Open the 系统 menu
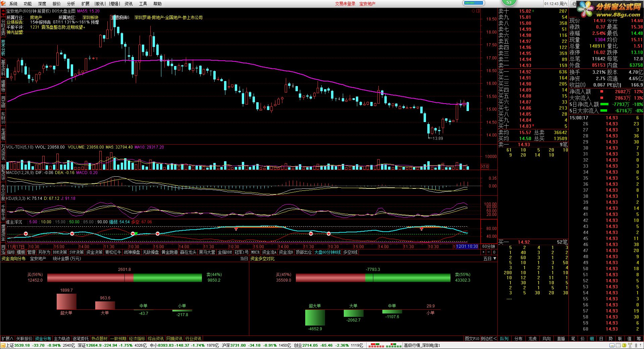The image size is (644, 349). point(13,4)
